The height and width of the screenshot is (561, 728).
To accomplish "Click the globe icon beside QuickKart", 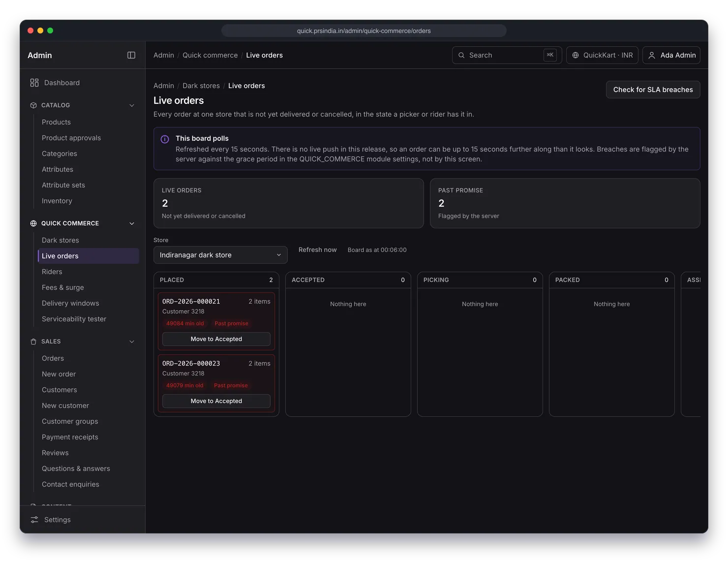I will coord(576,55).
